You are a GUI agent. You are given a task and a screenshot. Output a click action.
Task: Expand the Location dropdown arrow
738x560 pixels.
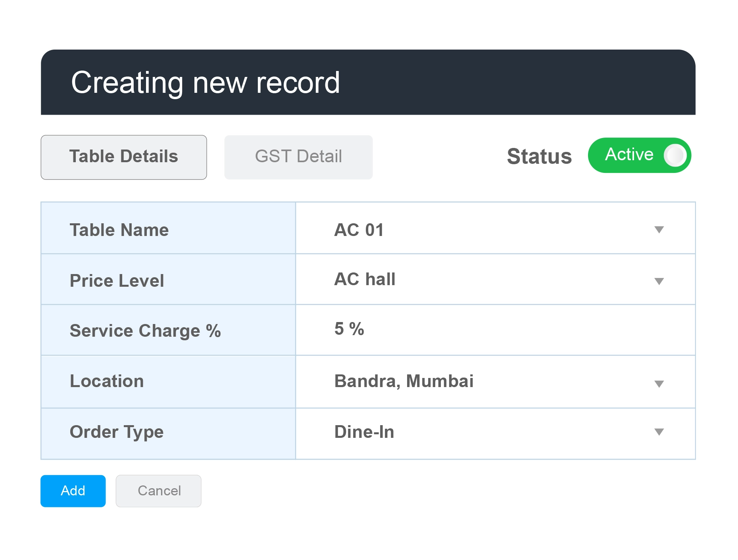point(659,384)
